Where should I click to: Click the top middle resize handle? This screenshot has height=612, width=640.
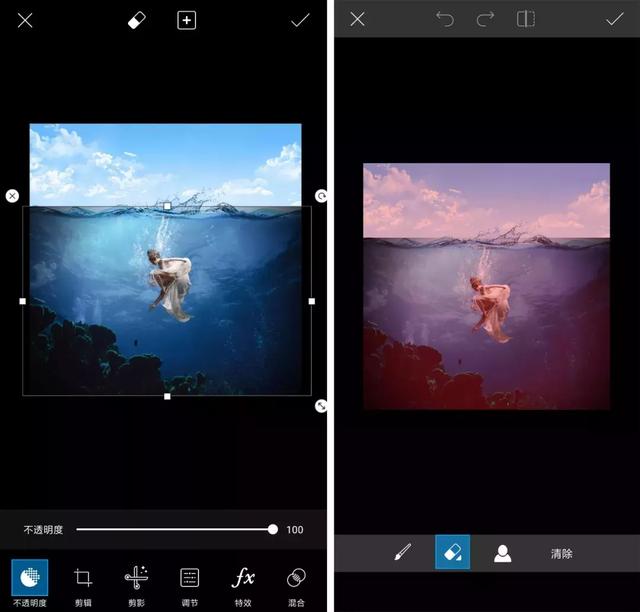coord(167,206)
